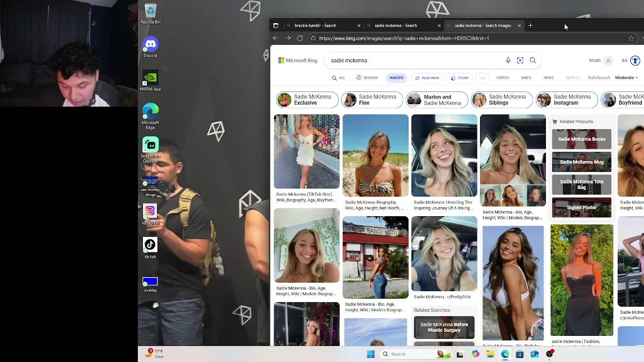This screenshot has height=362, width=644.
Task: Select the IMAGES tab
Action: point(396,78)
